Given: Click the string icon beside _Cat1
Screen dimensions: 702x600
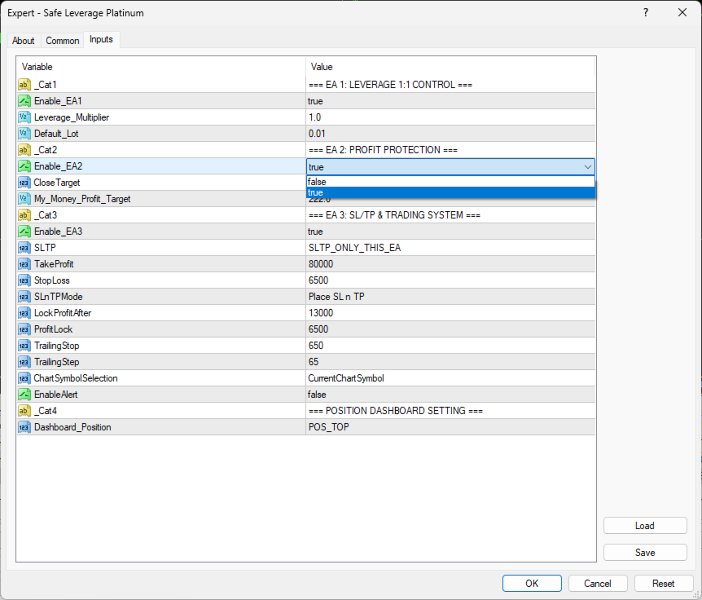Looking at the screenshot, I should [x=24, y=84].
